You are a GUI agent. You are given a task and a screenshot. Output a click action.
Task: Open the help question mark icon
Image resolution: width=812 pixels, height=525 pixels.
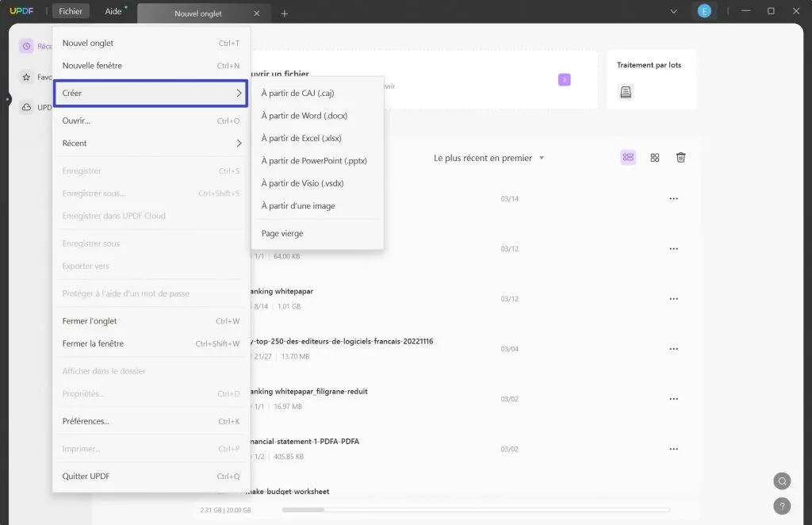pos(782,505)
